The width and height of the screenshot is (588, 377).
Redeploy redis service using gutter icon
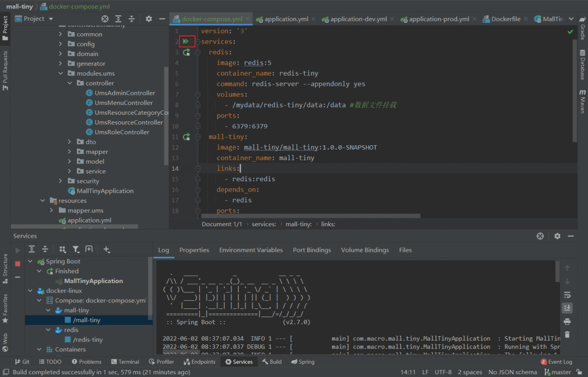point(186,52)
